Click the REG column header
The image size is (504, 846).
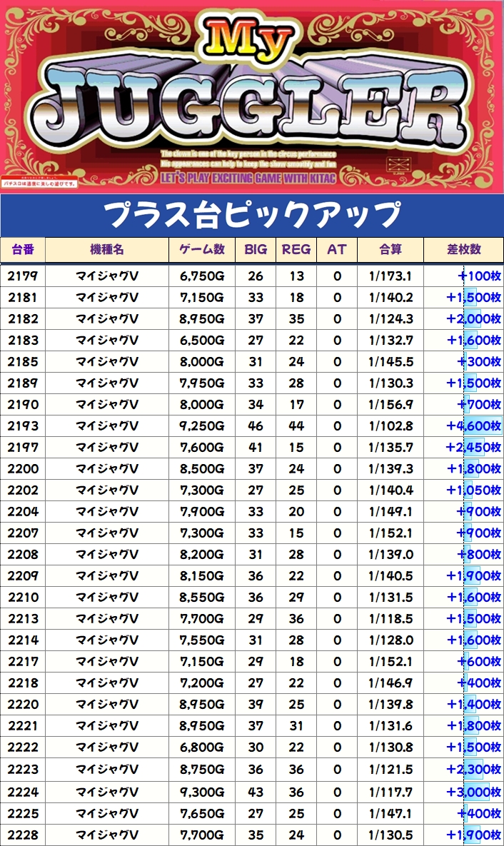[x=296, y=250]
